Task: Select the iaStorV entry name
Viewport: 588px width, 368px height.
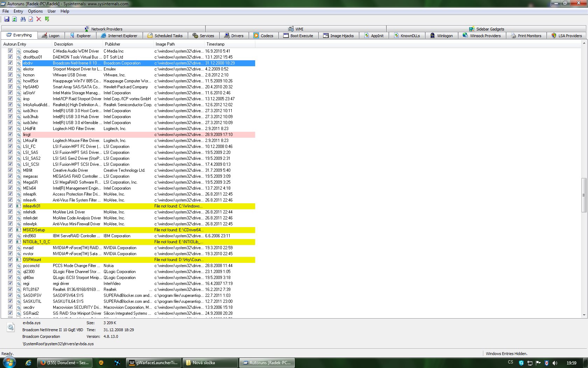Action: pyautogui.click(x=29, y=93)
